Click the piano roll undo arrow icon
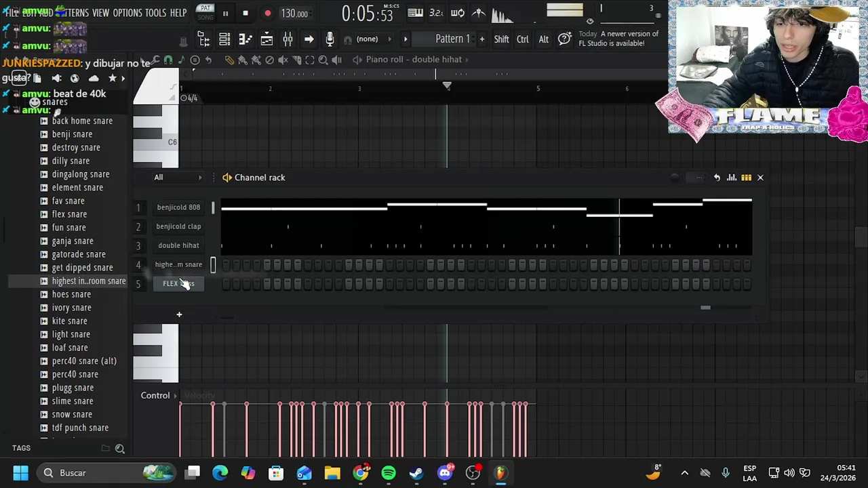This screenshot has width=868, height=488. click(x=208, y=60)
